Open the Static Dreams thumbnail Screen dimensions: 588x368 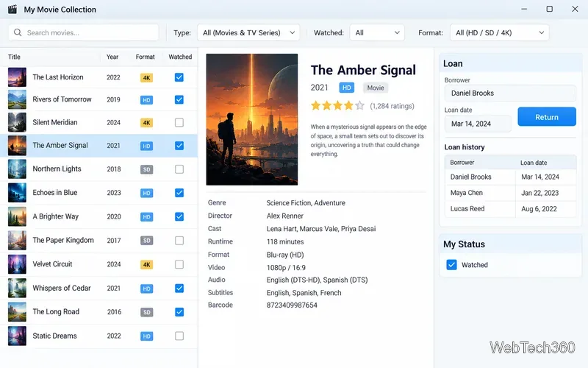17,336
